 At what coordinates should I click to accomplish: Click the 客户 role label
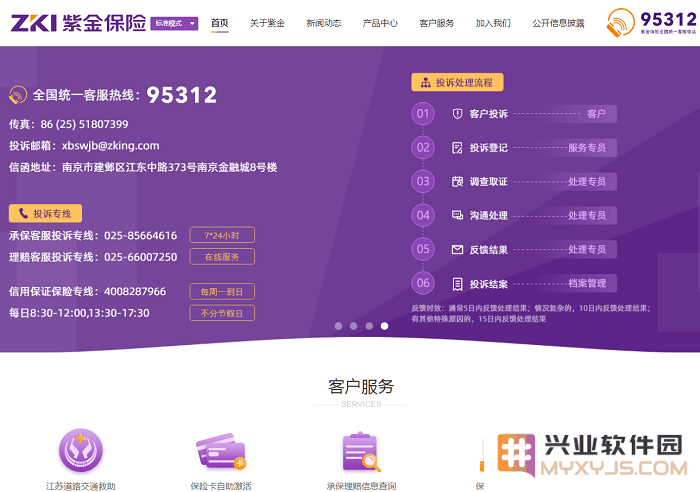[596, 114]
